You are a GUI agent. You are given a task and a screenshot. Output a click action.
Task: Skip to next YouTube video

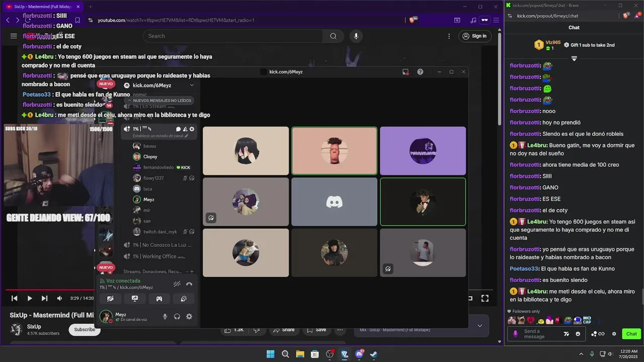pyautogui.click(x=44, y=298)
